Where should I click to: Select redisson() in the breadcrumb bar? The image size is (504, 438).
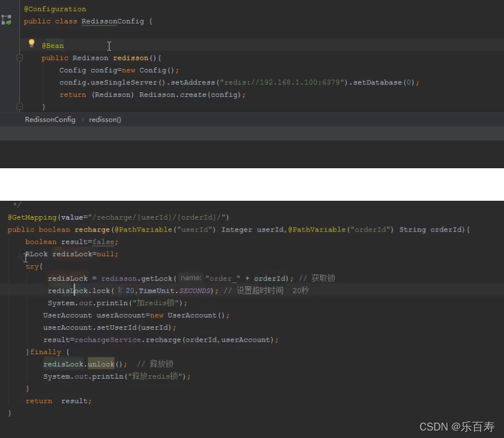click(105, 120)
